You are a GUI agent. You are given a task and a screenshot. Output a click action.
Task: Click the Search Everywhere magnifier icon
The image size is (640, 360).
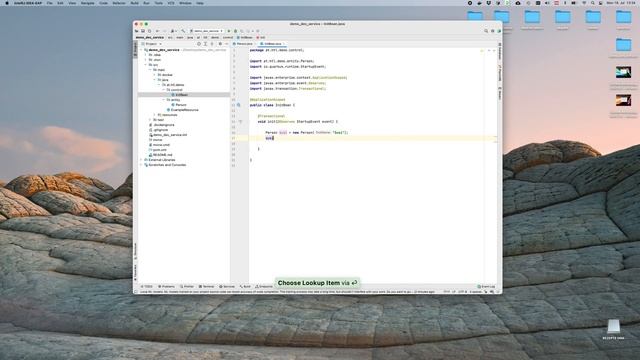[486, 31]
